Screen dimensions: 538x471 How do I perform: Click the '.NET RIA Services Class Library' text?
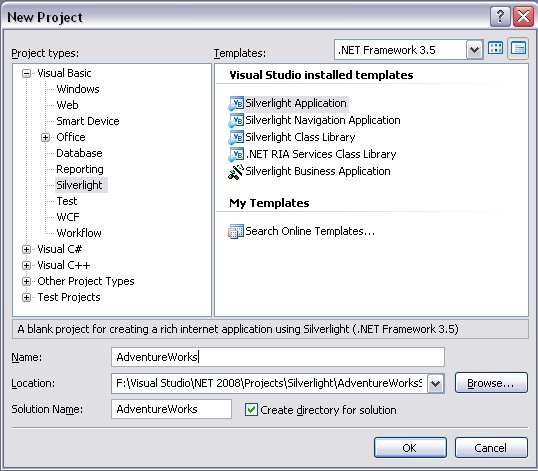click(x=321, y=154)
